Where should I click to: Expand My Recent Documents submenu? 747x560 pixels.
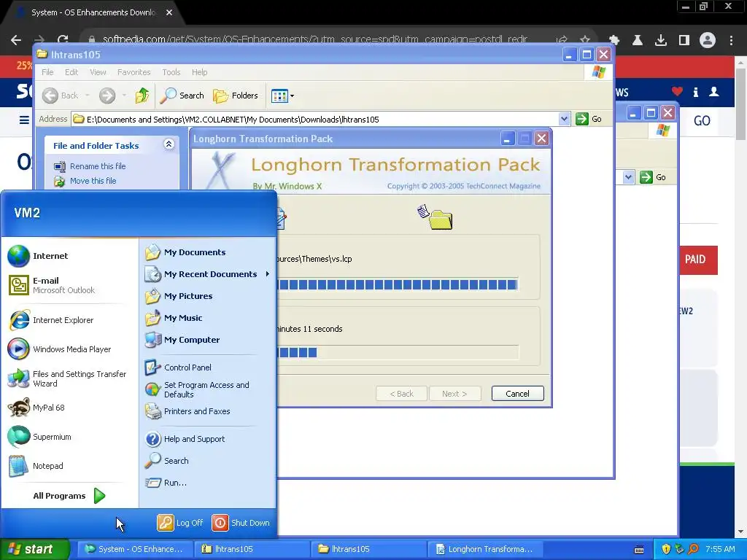pos(207,274)
